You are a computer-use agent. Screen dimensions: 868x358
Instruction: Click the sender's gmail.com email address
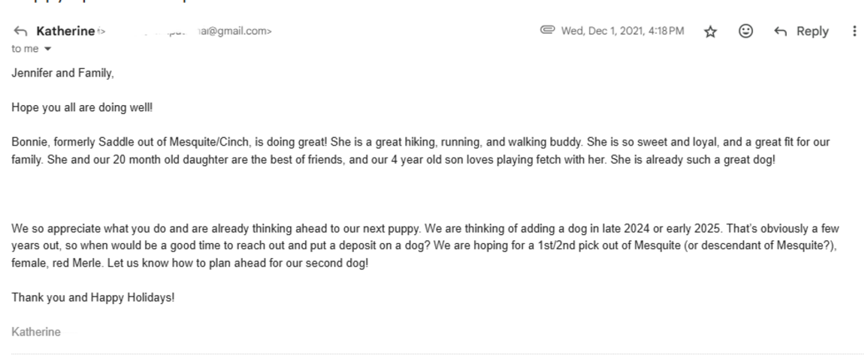[188, 31]
